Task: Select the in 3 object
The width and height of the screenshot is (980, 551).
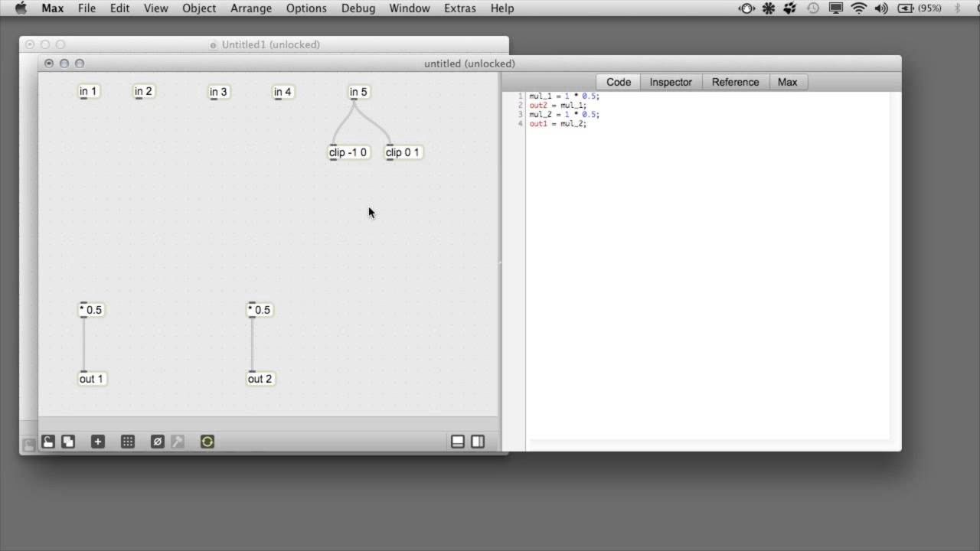Action: [x=219, y=92]
